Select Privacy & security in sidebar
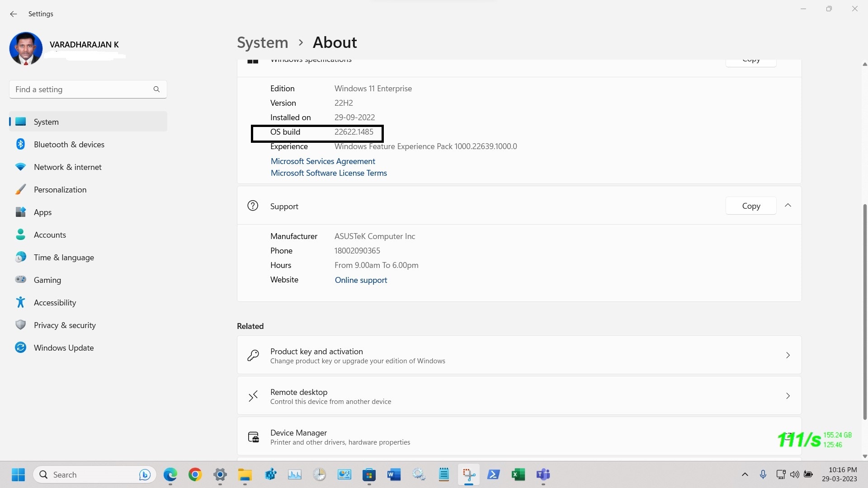The image size is (868, 488). pyautogui.click(x=88, y=325)
